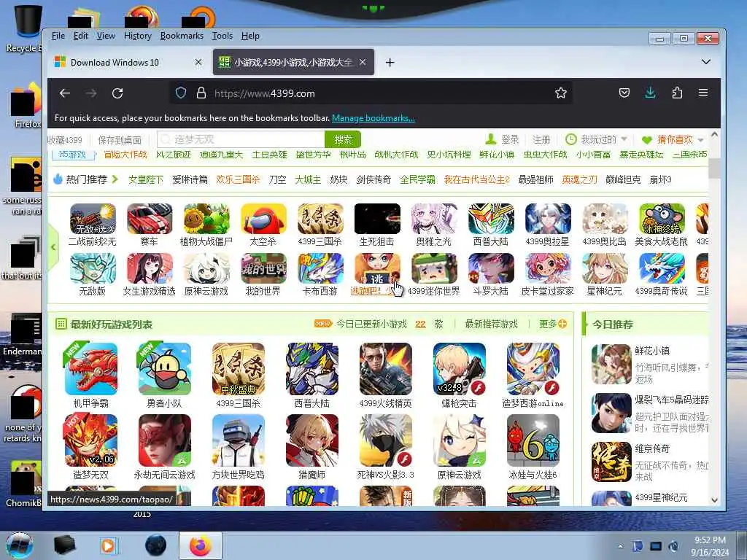This screenshot has width=747, height=560.
Task: Expand the list all tabs chevron
Action: (x=706, y=62)
